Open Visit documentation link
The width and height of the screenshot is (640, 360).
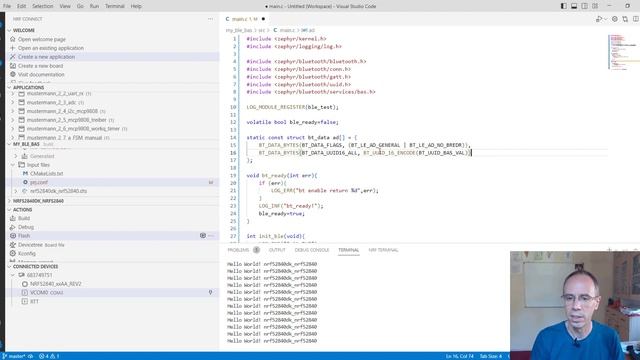click(41, 74)
